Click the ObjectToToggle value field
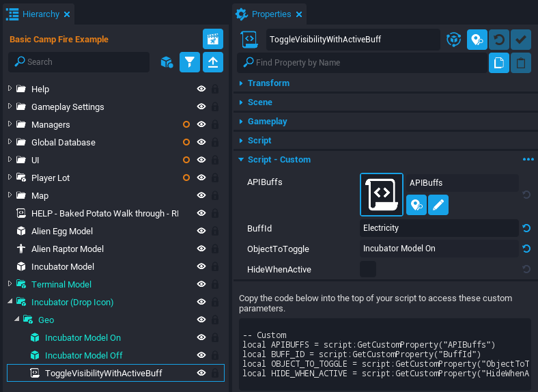Viewport: 538px width, 392px height. pos(438,249)
